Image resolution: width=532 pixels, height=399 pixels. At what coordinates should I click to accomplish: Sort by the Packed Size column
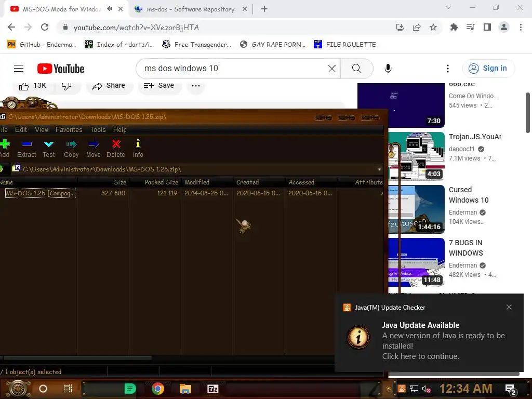click(x=155, y=182)
